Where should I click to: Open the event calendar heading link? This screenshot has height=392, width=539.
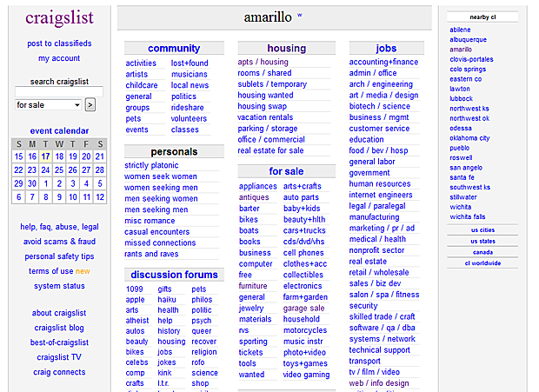click(x=59, y=130)
